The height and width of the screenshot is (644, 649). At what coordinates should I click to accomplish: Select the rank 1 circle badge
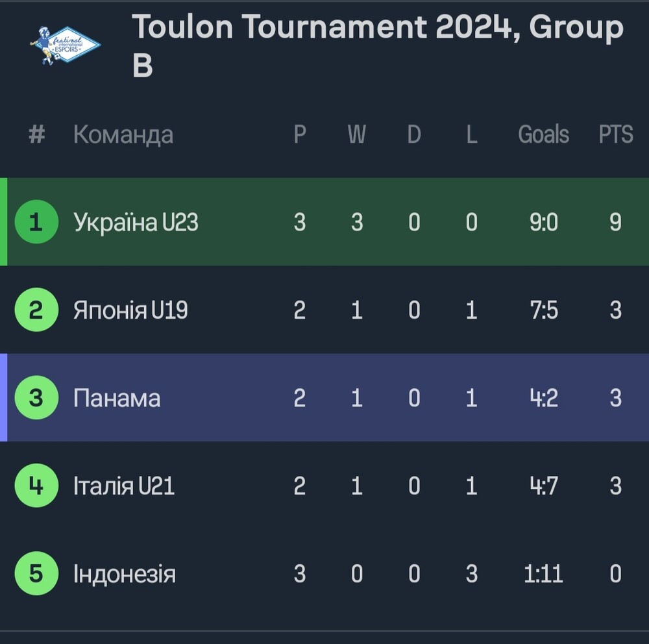tap(36, 221)
